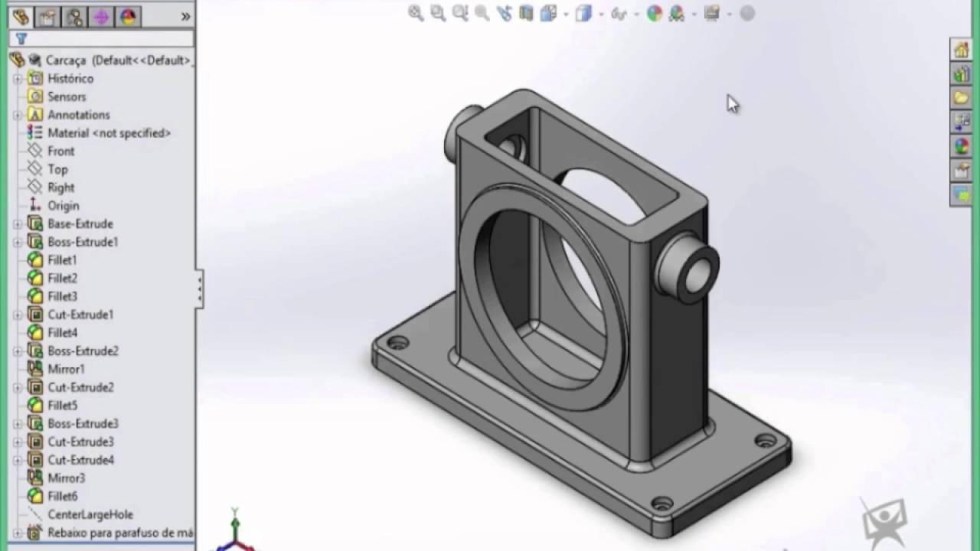Open the Hide/Show Items dropdown arrow
The width and height of the screenshot is (980, 551).
(x=636, y=14)
